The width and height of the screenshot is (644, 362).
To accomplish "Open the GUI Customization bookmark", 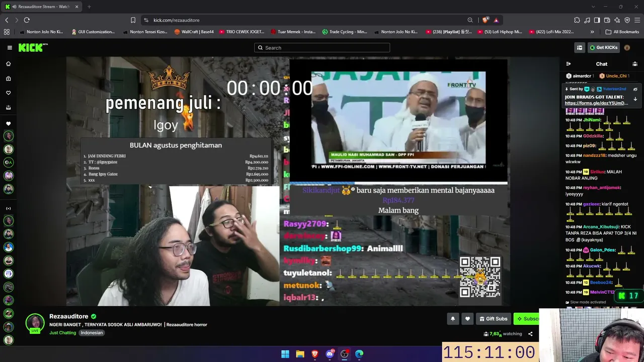I will 93,32.
